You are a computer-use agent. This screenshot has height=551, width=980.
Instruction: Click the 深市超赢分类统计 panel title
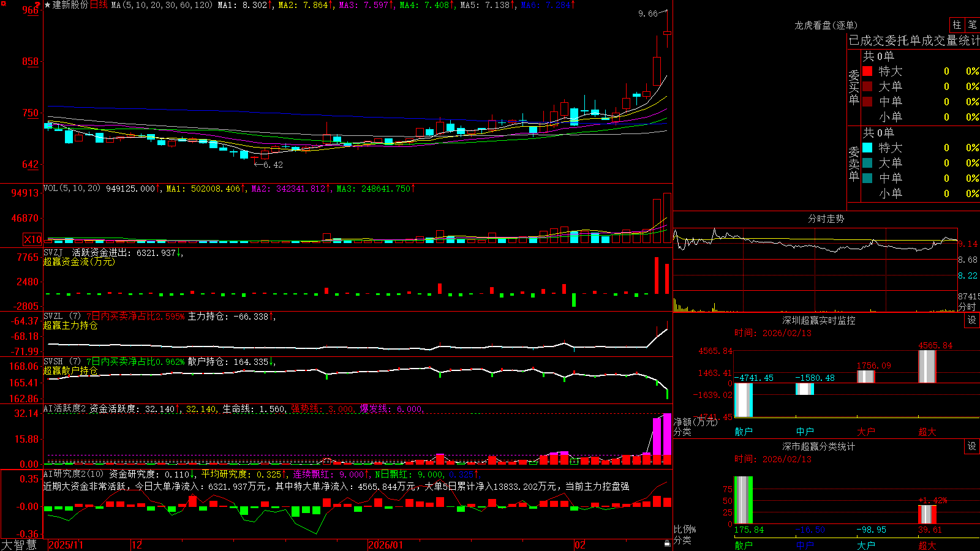[819, 446]
